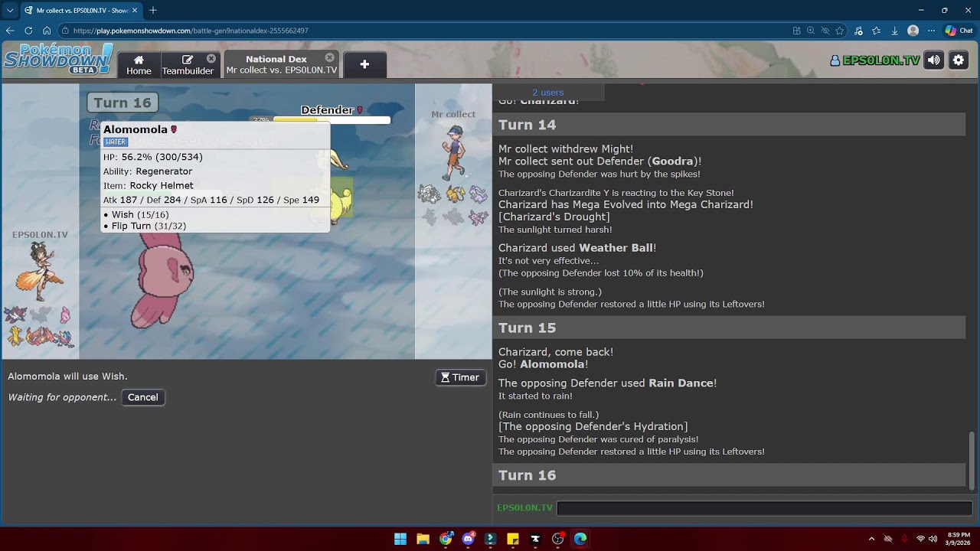
Task: Show hidden system tray icons
Action: pos(871,539)
